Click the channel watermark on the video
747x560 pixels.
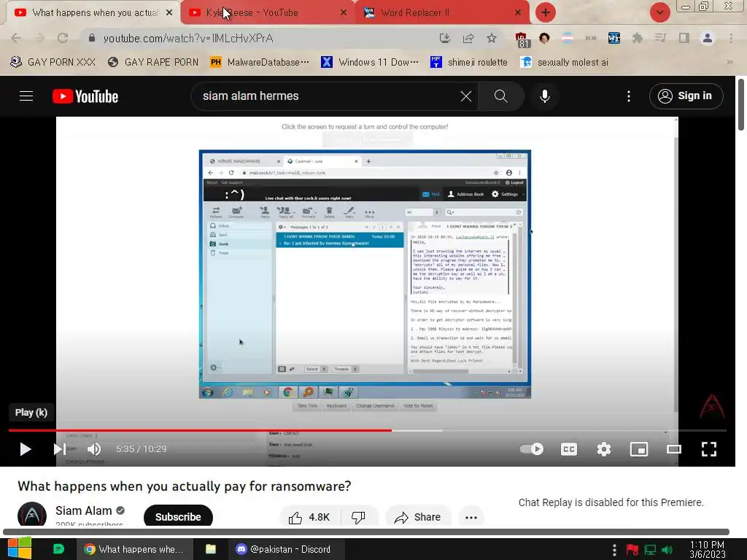pos(712,406)
